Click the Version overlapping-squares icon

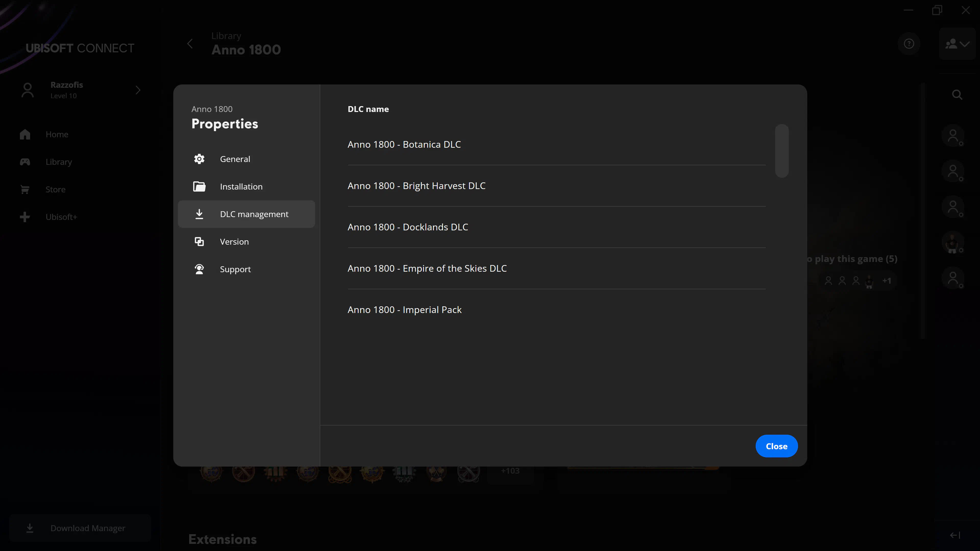coord(199,242)
